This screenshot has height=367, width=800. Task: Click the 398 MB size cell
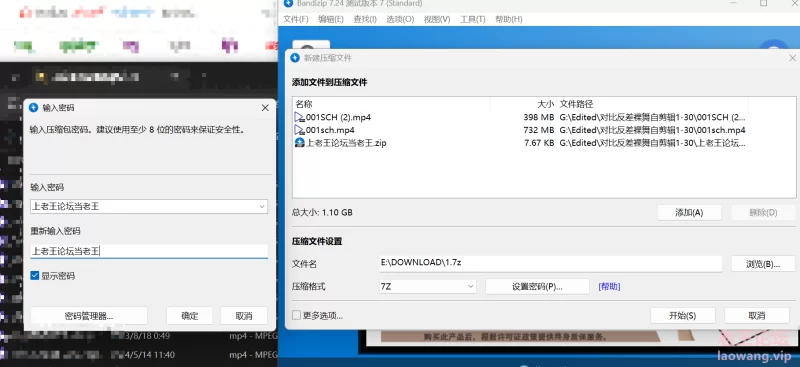[539, 117]
